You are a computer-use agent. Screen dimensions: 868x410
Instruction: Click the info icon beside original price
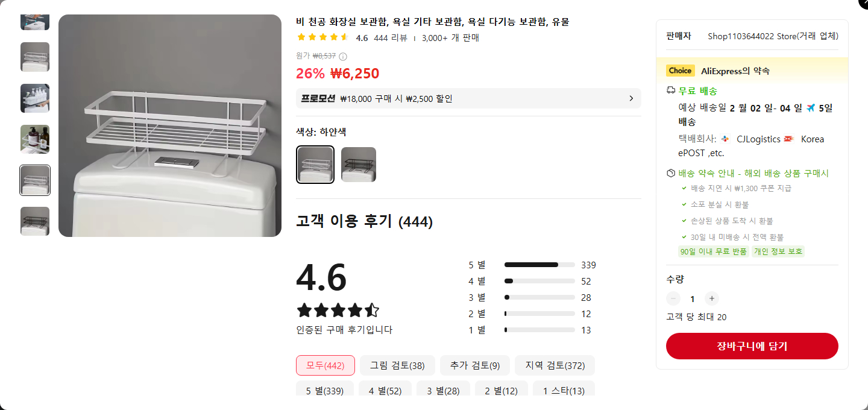click(x=343, y=57)
